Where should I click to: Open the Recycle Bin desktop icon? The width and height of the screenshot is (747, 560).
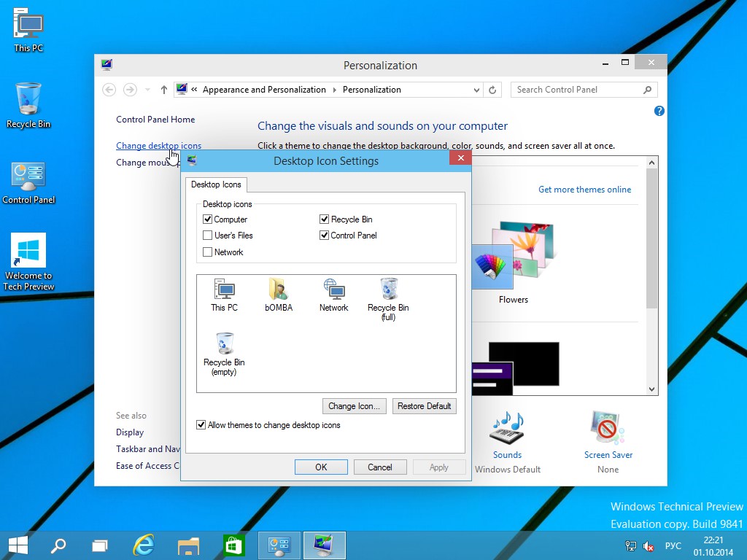28,106
